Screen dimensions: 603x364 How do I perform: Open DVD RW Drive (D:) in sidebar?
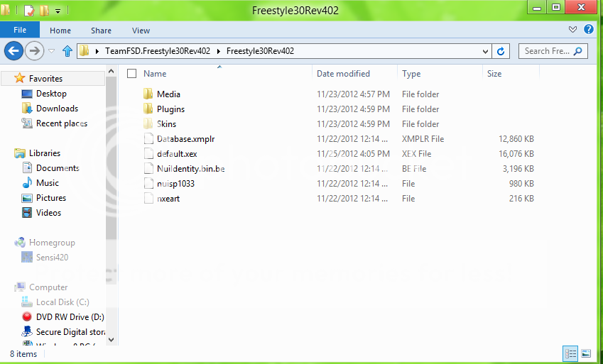pyautogui.click(x=70, y=316)
